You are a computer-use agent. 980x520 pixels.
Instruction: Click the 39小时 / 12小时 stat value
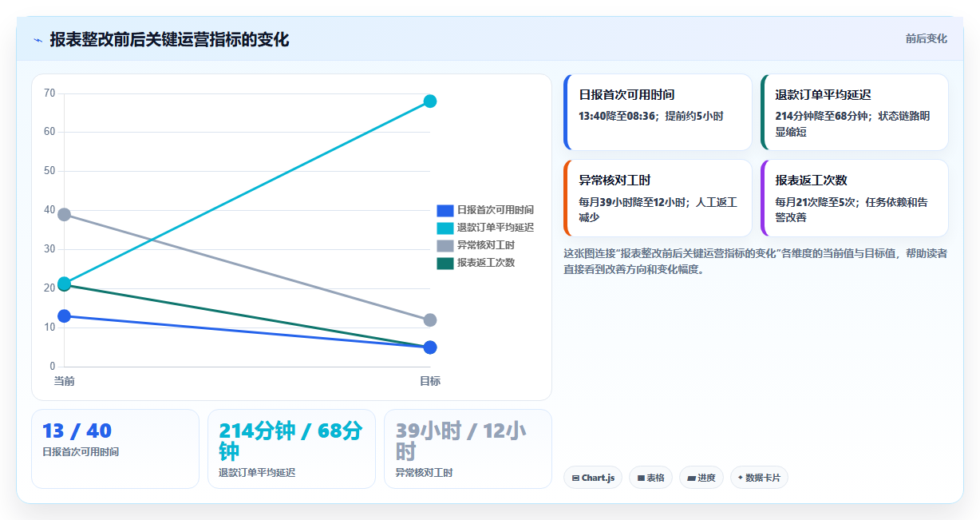point(460,441)
